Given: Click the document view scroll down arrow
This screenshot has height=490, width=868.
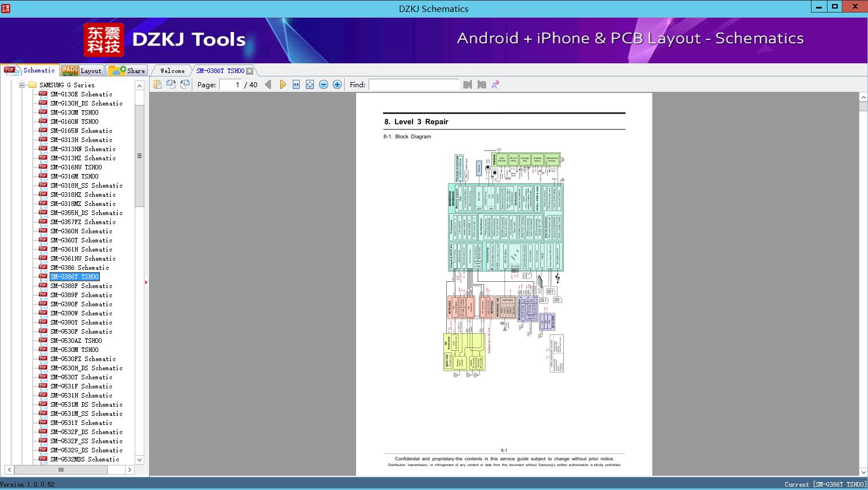Looking at the screenshot, I should (x=863, y=472).
